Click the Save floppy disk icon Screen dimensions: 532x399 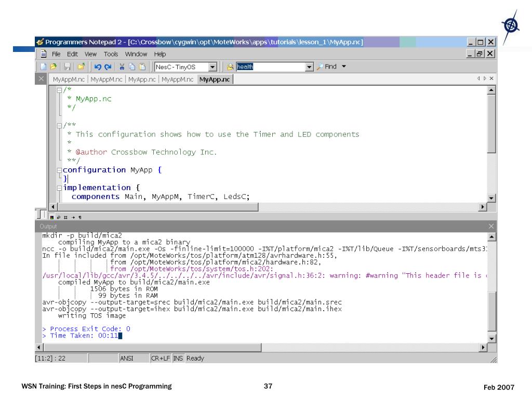[x=67, y=67]
